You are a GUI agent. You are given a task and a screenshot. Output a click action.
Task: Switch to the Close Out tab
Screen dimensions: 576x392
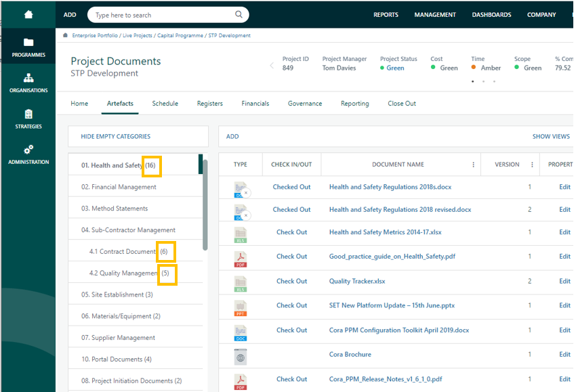coord(402,104)
